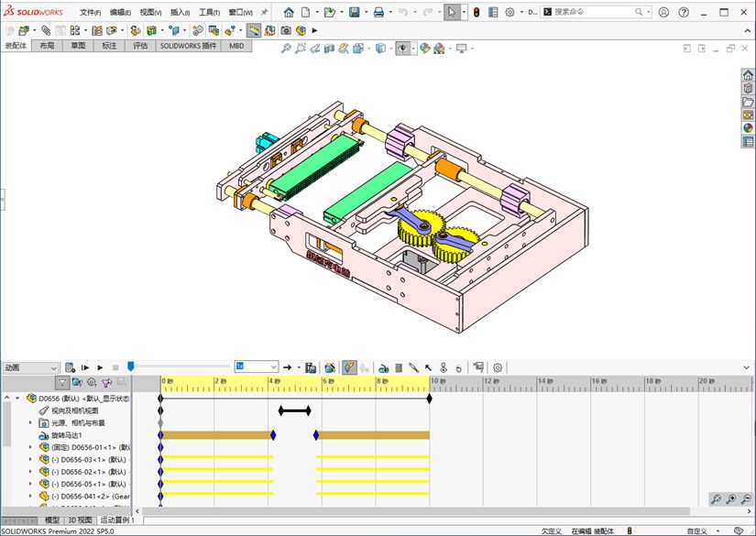This screenshot has width=756, height=536.
Task: Toggle the filter button above the motion tree
Action: (x=61, y=383)
